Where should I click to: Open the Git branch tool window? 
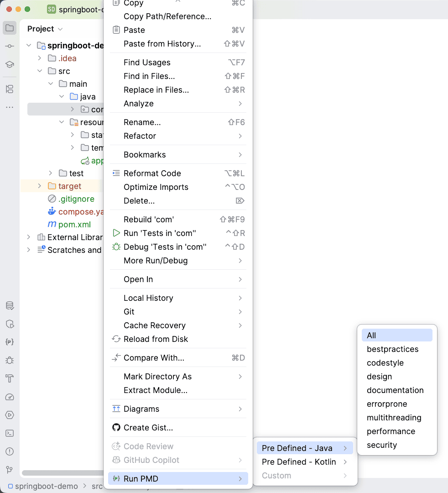tap(10, 470)
